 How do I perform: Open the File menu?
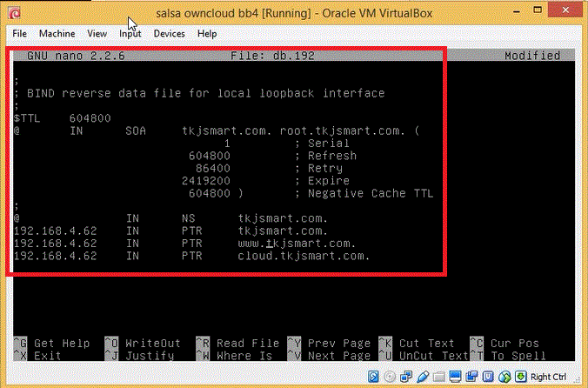point(19,34)
